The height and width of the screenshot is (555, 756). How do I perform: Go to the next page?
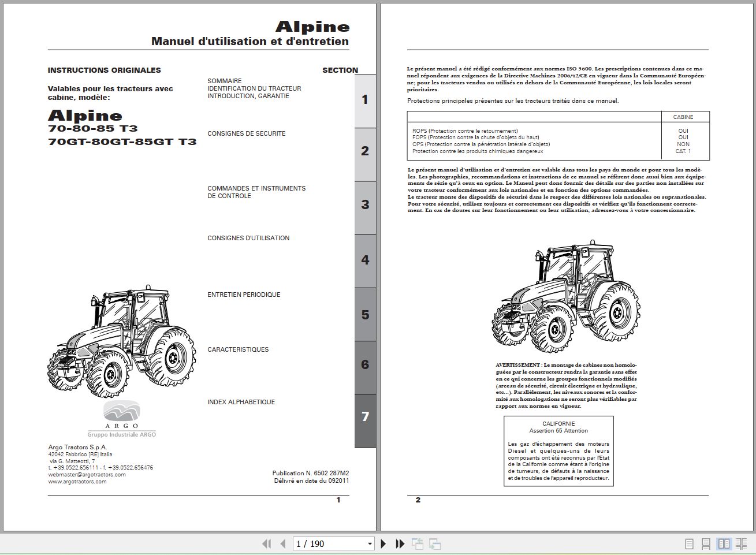(x=383, y=543)
